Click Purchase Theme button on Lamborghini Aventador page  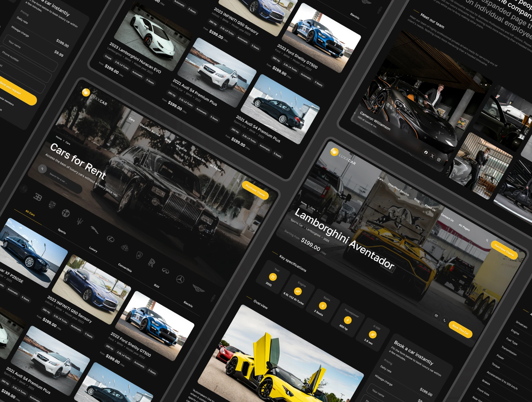[504, 250]
